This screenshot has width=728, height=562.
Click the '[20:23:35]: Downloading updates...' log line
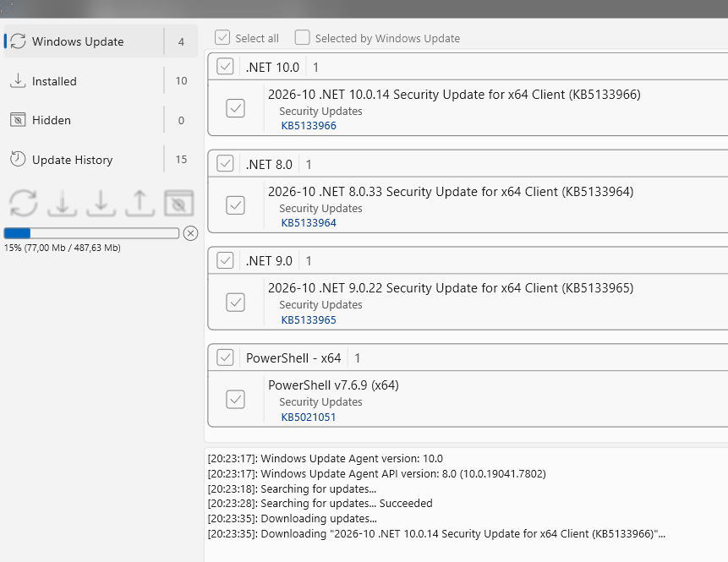coord(293,518)
